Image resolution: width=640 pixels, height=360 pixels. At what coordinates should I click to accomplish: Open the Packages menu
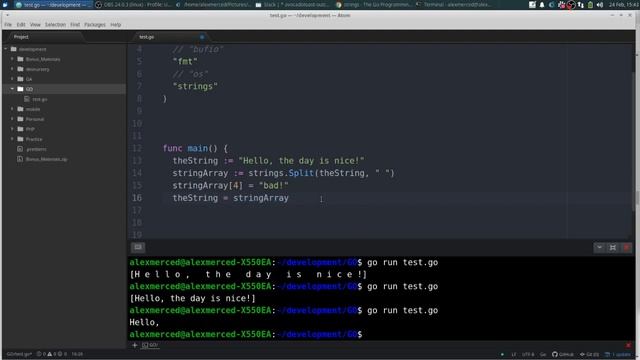click(x=95, y=25)
